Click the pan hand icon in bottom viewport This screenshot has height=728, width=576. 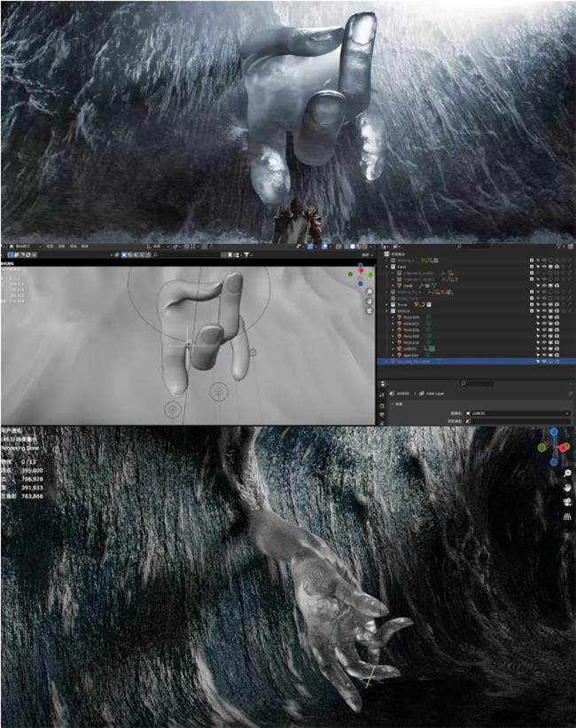pyautogui.click(x=567, y=487)
